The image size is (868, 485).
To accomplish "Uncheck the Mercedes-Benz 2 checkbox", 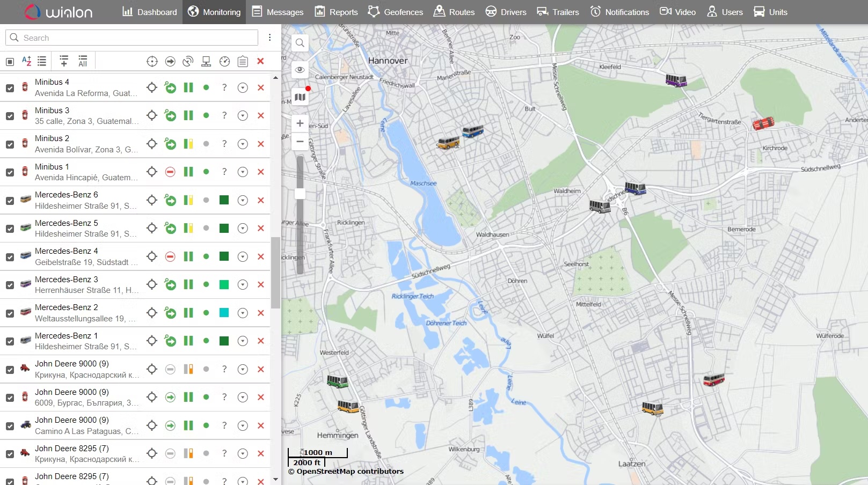I will pyautogui.click(x=10, y=313).
